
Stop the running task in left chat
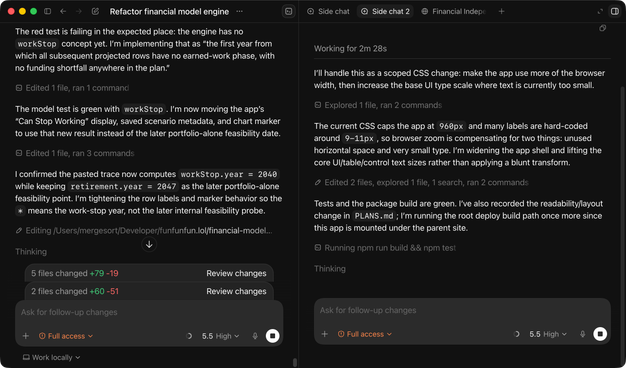(x=273, y=336)
